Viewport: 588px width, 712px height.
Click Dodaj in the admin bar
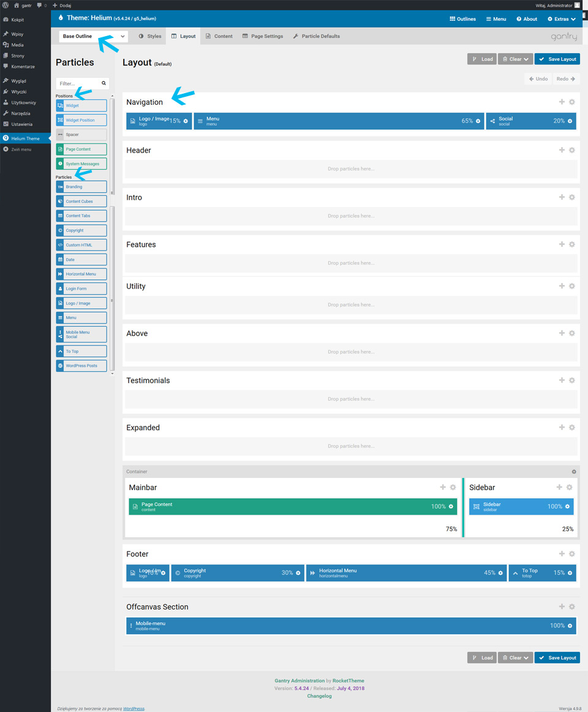pos(62,6)
